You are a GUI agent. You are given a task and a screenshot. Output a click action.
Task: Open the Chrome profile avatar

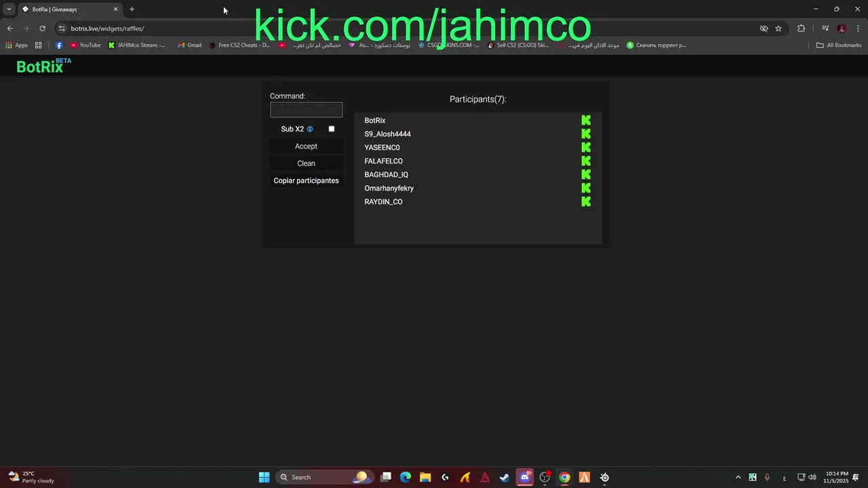842,28
